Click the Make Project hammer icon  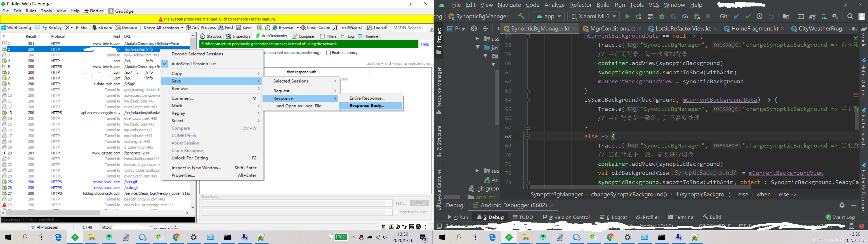521,16
